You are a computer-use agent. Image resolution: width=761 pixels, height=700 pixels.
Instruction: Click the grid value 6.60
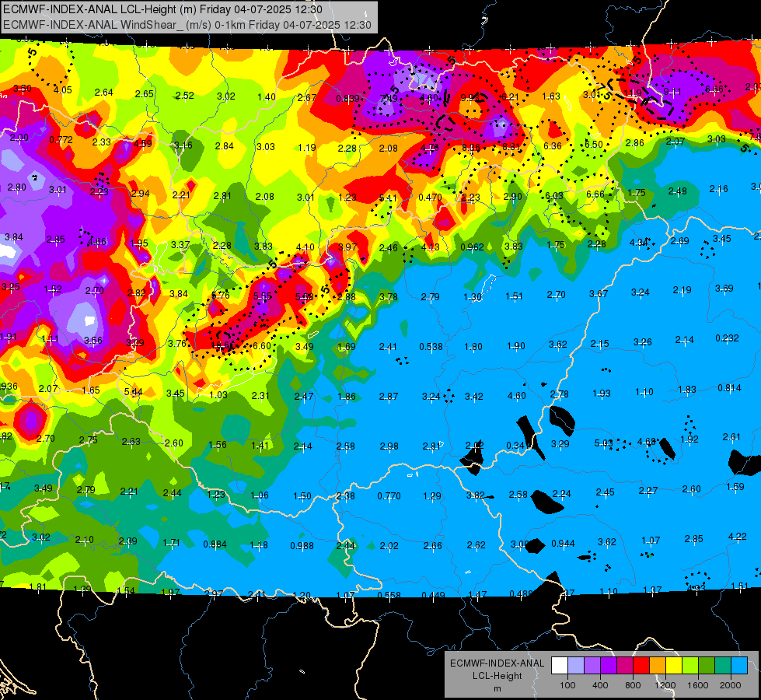(x=262, y=345)
